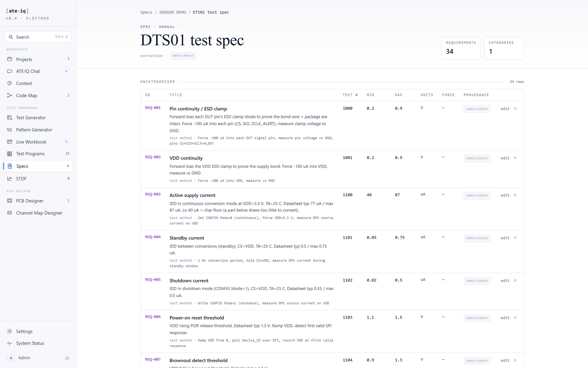Screen dimensions: 588x368
Task: Click the power icon next to Admin
Action: pyautogui.click(x=67, y=358)
